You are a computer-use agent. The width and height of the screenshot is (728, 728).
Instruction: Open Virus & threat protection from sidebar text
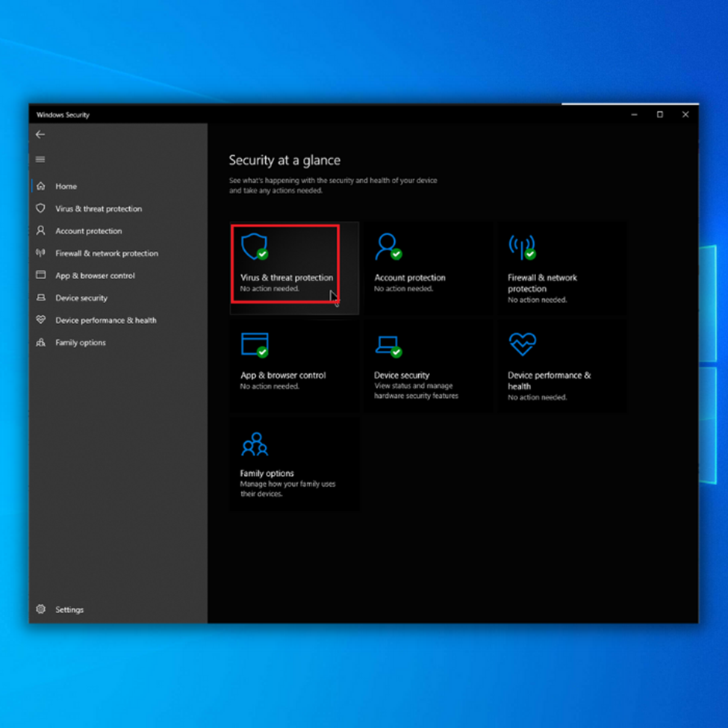point(99,209)
